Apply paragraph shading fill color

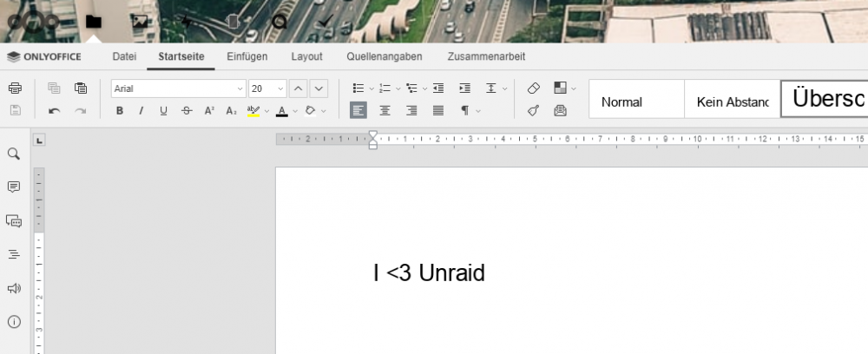[x=311, y=111]
